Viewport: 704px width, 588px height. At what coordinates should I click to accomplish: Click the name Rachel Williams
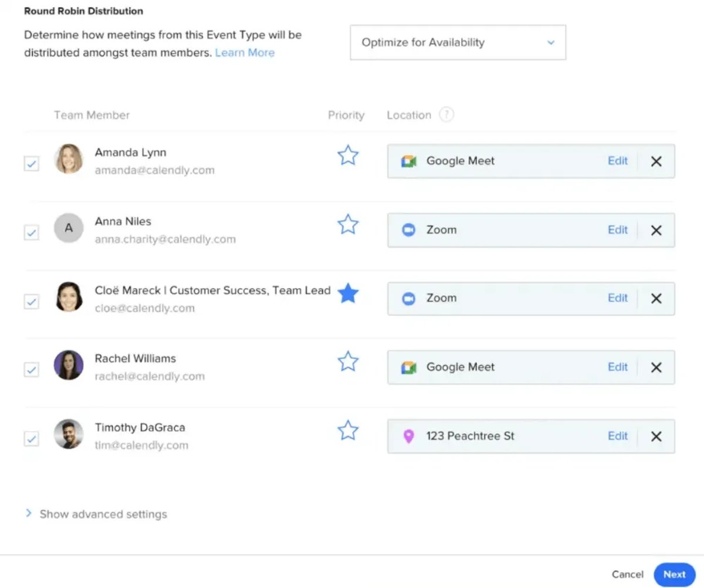pyautogui.click(x=136, y=359)
